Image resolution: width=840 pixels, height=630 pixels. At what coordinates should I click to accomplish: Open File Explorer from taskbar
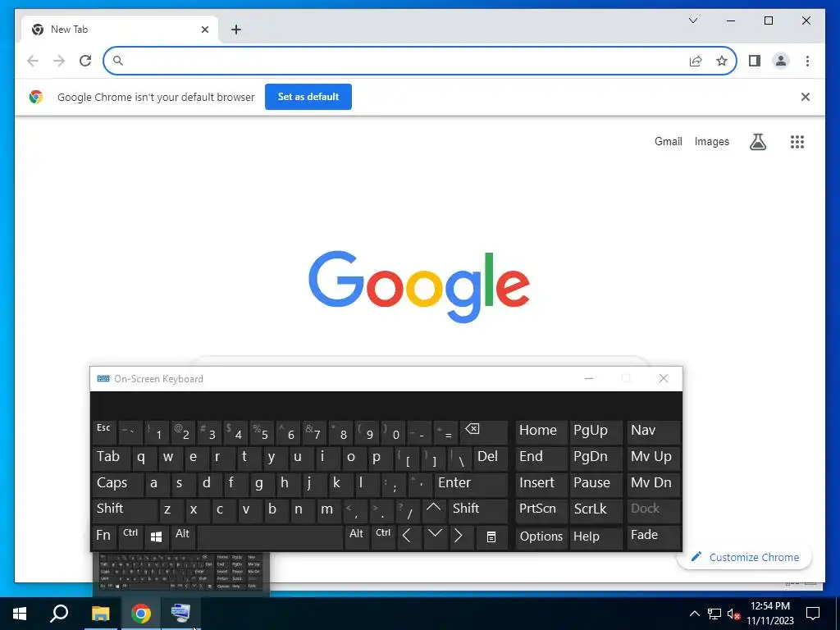click(x=100, y=614)
